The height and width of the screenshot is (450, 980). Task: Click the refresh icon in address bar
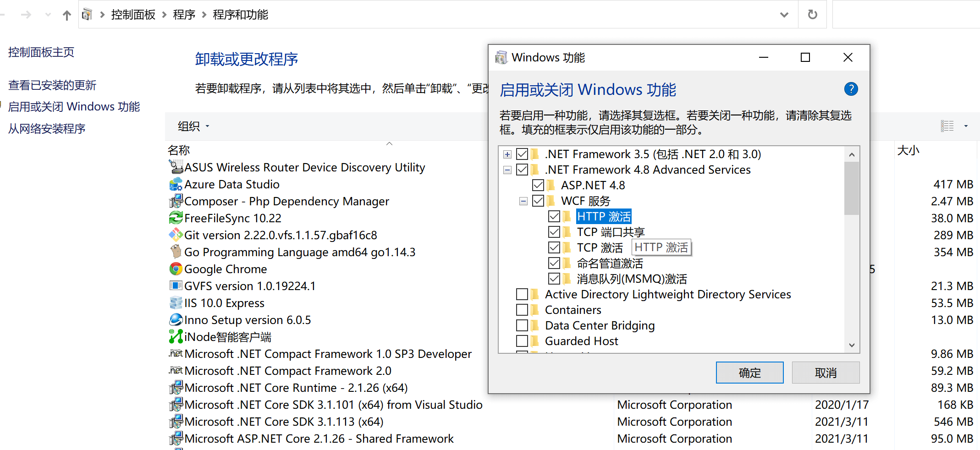[x=812, y=15]
